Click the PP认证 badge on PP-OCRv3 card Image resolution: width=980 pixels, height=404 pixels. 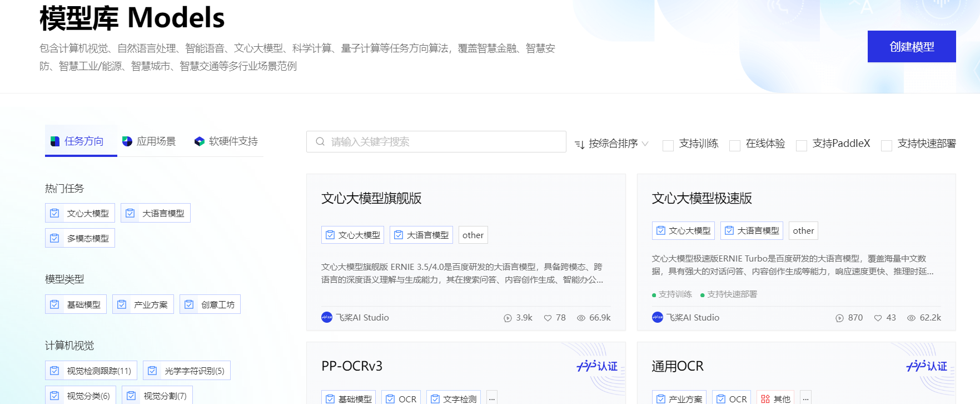point(597,366)
